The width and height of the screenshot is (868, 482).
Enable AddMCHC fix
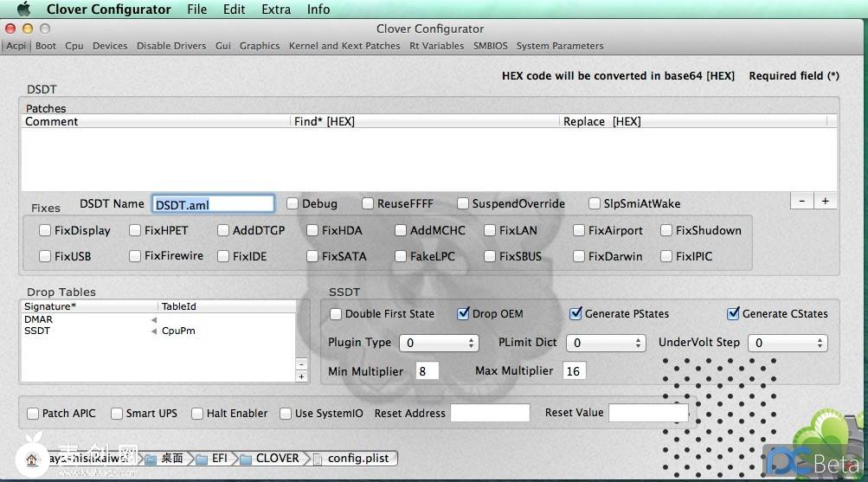[x=401, y=230]
